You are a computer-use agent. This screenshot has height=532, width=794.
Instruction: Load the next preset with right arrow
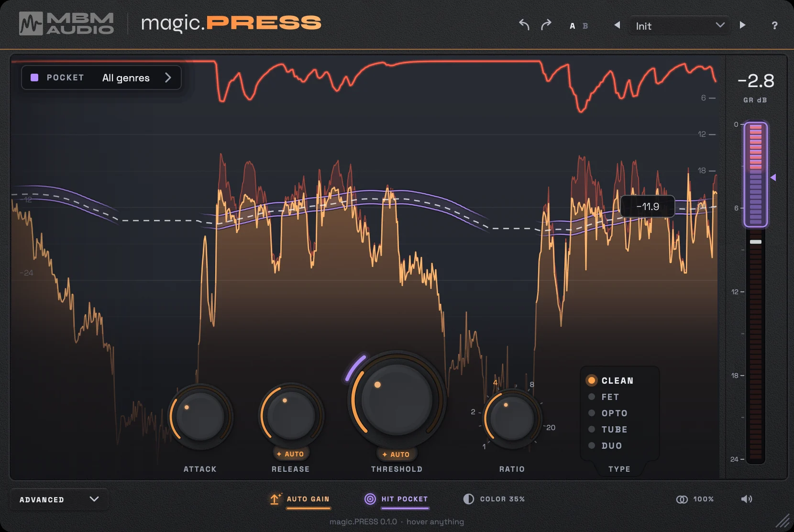click(x=742, y=25)
